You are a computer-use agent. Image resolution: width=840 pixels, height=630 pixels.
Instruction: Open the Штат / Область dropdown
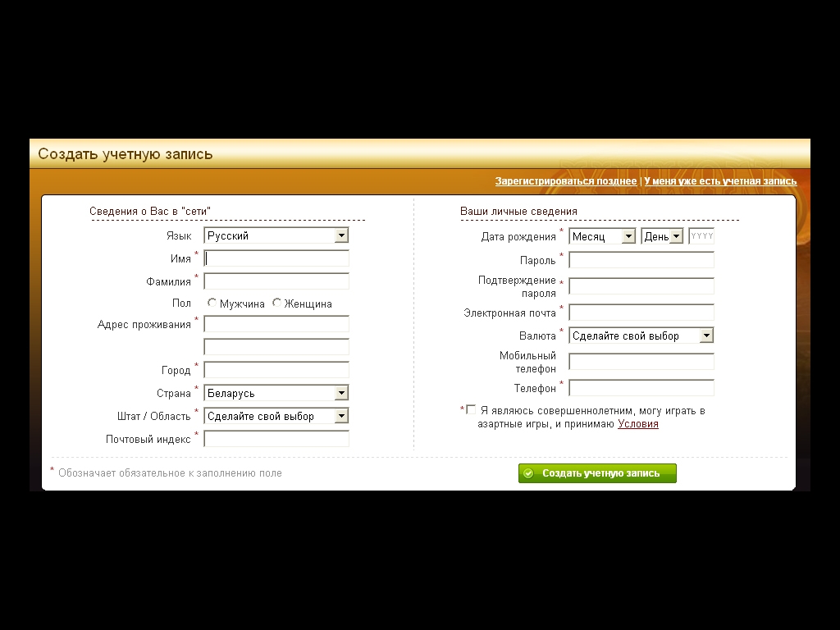pos(276,416)
